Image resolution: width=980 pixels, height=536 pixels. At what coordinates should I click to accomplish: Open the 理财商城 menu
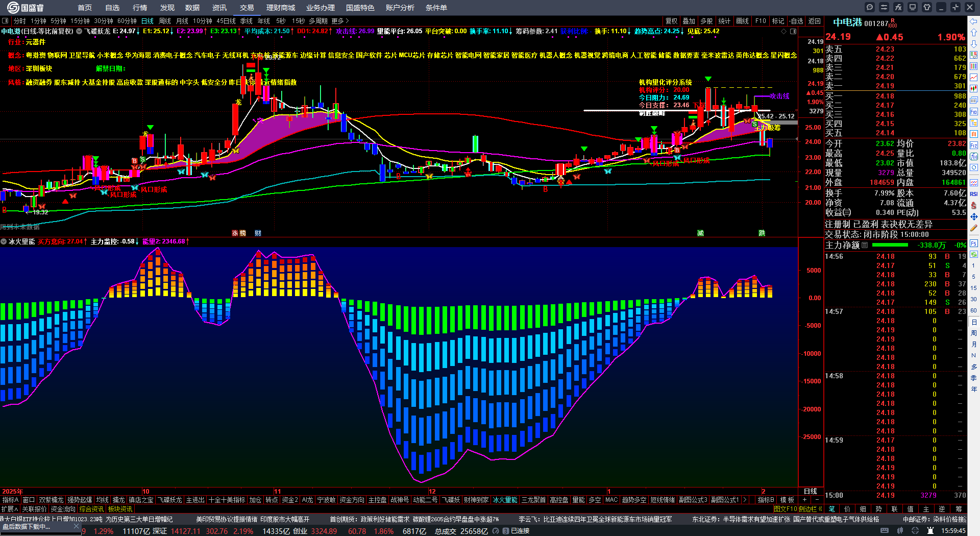[281, 8]
